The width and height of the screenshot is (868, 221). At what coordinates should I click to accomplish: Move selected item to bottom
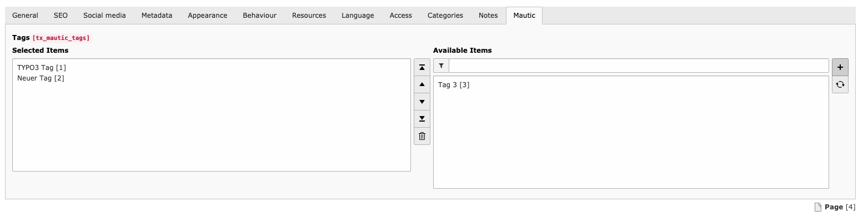422,119
